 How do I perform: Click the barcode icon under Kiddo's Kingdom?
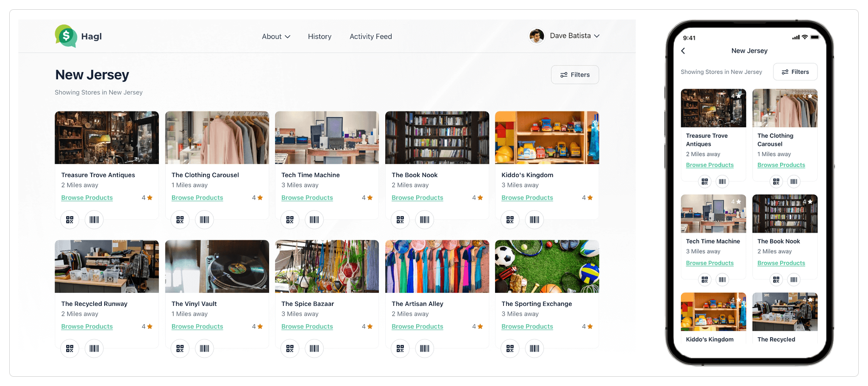pyautogui.click(x=534, y=220)
